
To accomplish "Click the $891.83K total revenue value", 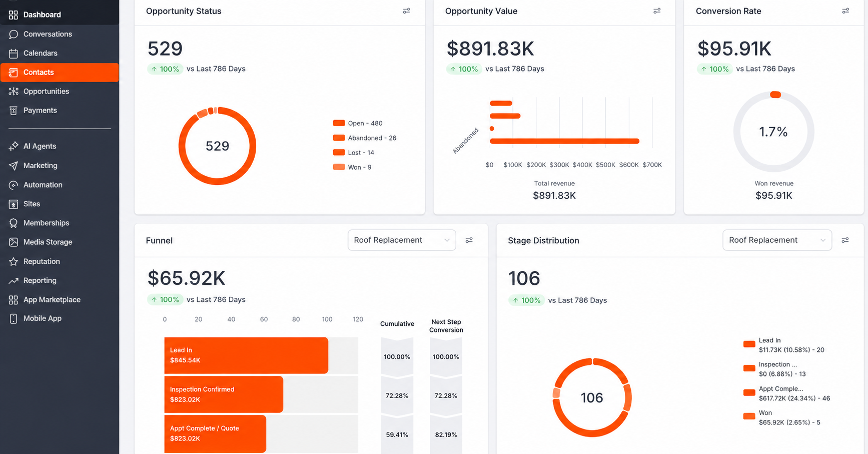I will click(x=554, y=196).
